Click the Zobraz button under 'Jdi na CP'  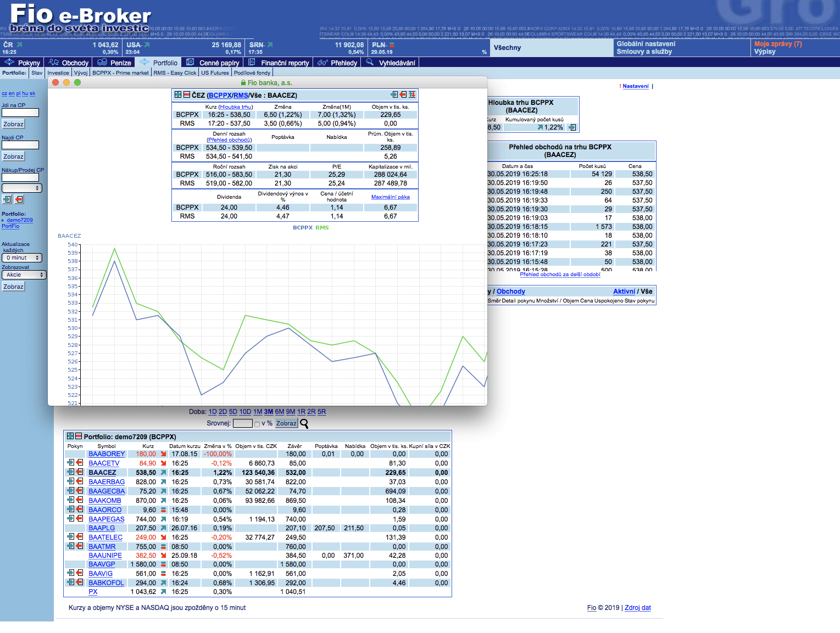point(13,124)
